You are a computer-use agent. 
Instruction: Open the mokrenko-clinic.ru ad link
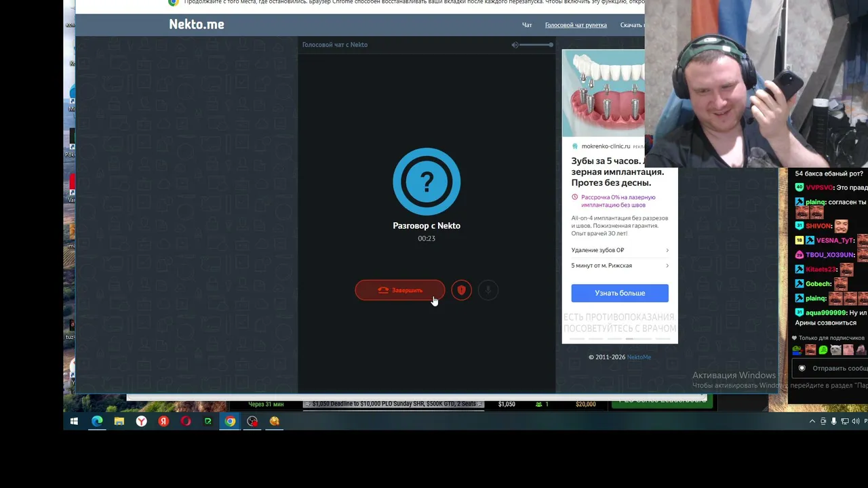tap(606, 146)
